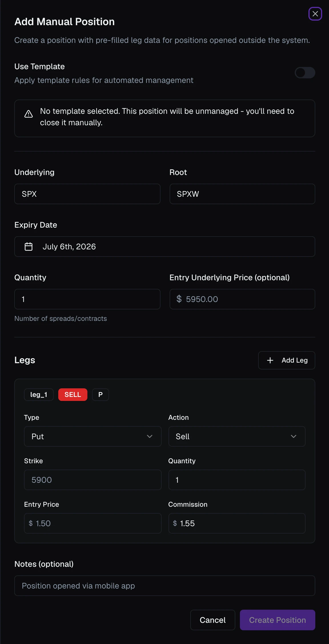Open the July 6th, 2026 date picker
The image size is (329, 644).
tap(165, 247)
